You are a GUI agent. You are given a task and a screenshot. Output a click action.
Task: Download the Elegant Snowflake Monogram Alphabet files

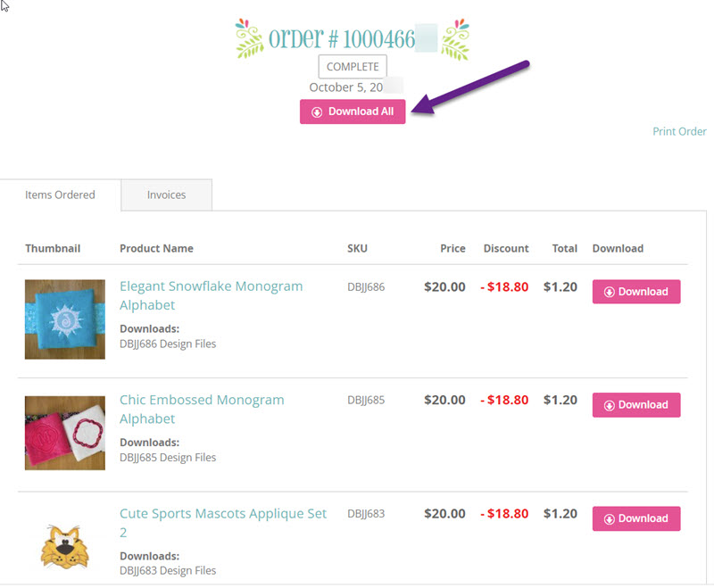coord(636,291)
